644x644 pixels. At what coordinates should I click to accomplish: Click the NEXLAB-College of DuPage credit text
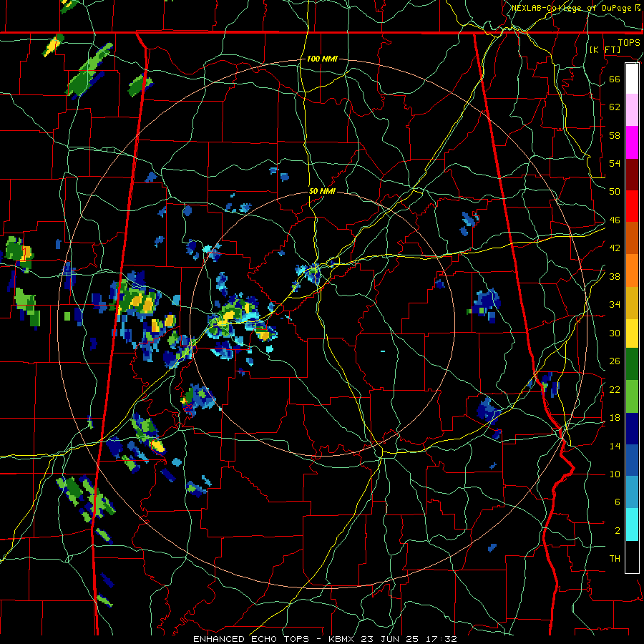[x=576, y=8]
